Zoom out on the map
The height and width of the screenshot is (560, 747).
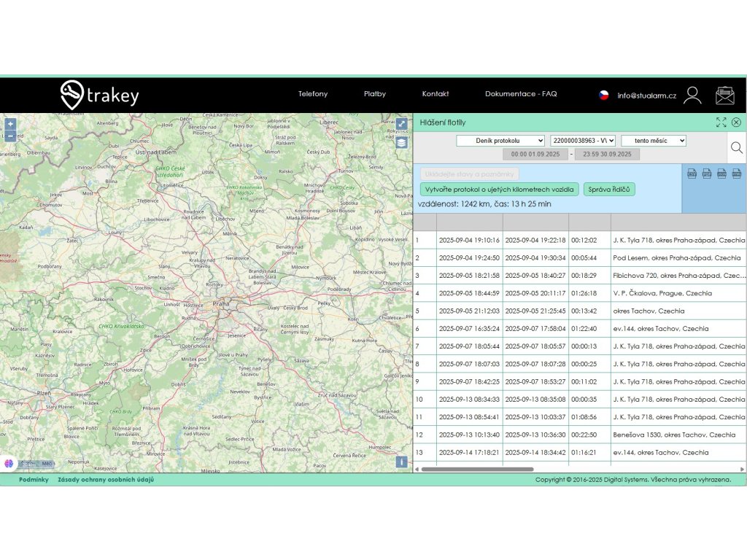pos(10,136)
